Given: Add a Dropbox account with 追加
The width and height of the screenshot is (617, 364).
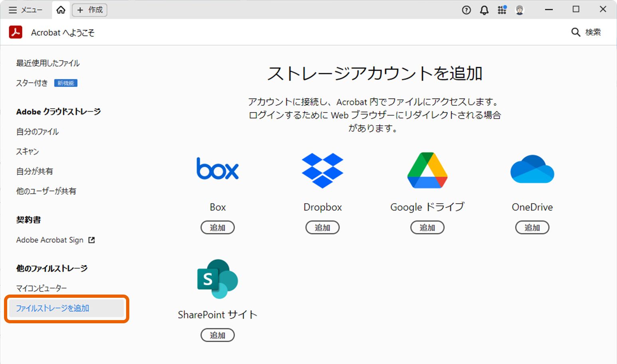Looking at the screenshot, I should click(322, 227).
